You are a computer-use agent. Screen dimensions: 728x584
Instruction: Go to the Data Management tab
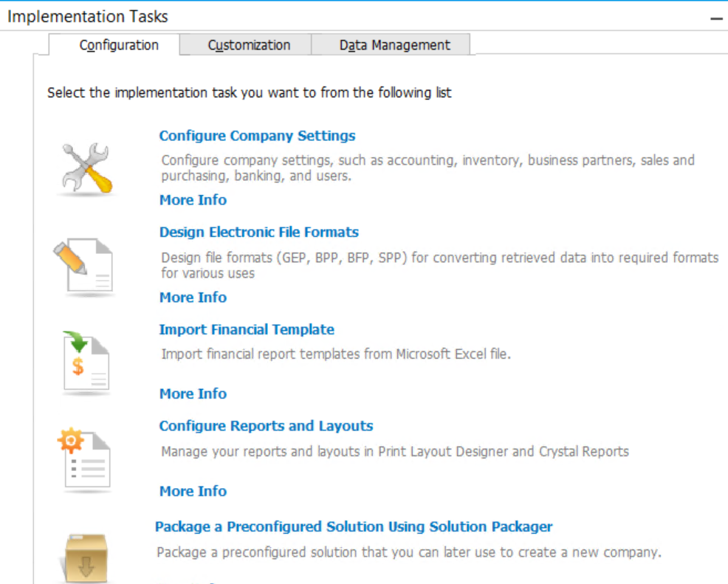(394, 45)
